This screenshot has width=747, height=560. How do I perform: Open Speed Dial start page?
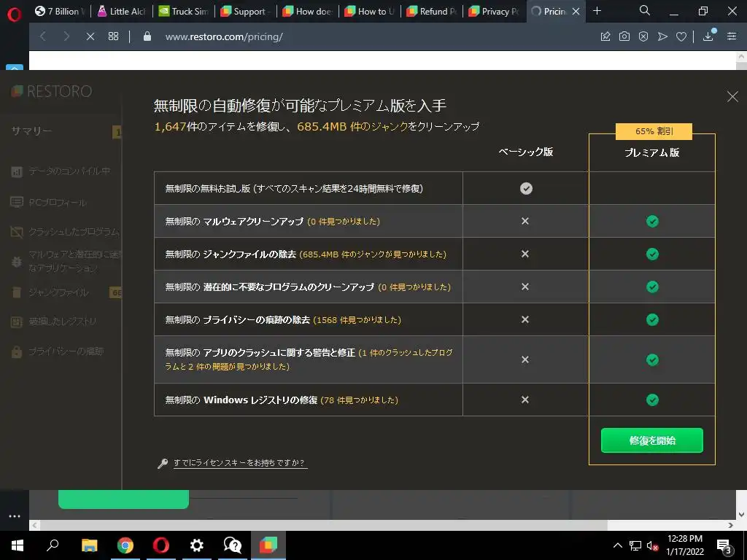(x=113, y=36)
